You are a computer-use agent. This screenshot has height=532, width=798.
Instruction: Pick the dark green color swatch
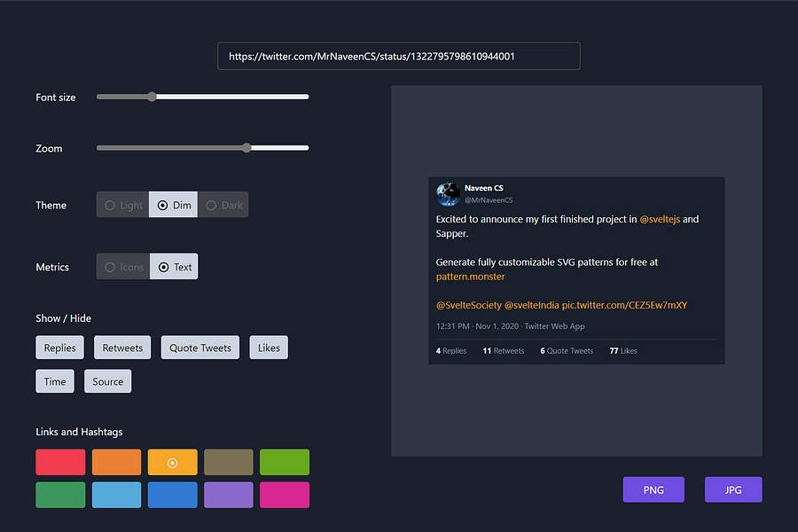[60, 495]
